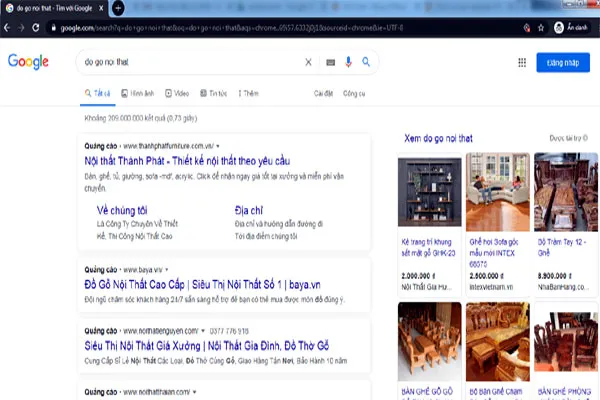Click the Xem do go noi that heading
The width and height of the screenshot is (600, 400).
pyautogui.click(x=439, y=138)
